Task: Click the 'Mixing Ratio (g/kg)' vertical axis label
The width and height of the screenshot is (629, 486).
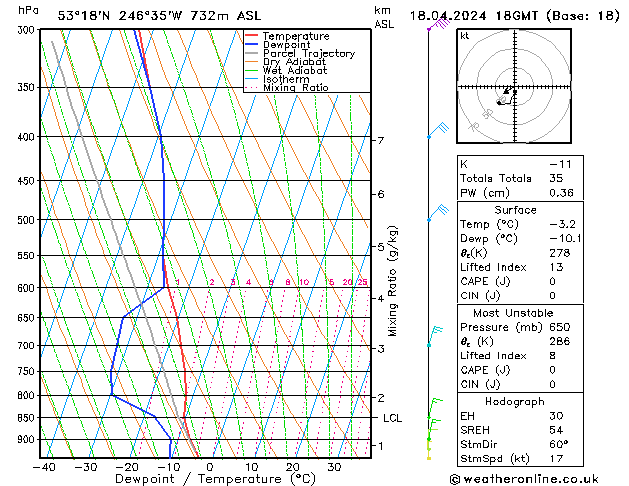Action: 392,281
